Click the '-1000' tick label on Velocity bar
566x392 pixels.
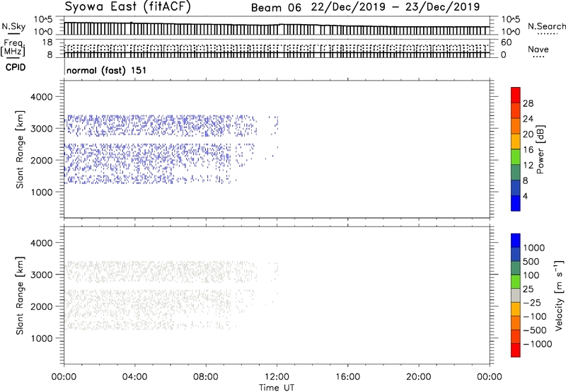tap(537, 344)
